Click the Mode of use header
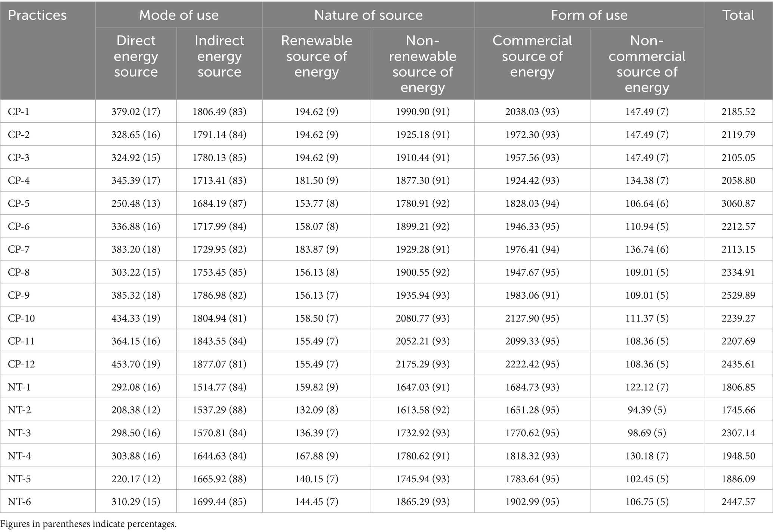Viewport: 773px width, 532px height. point(179,15)
